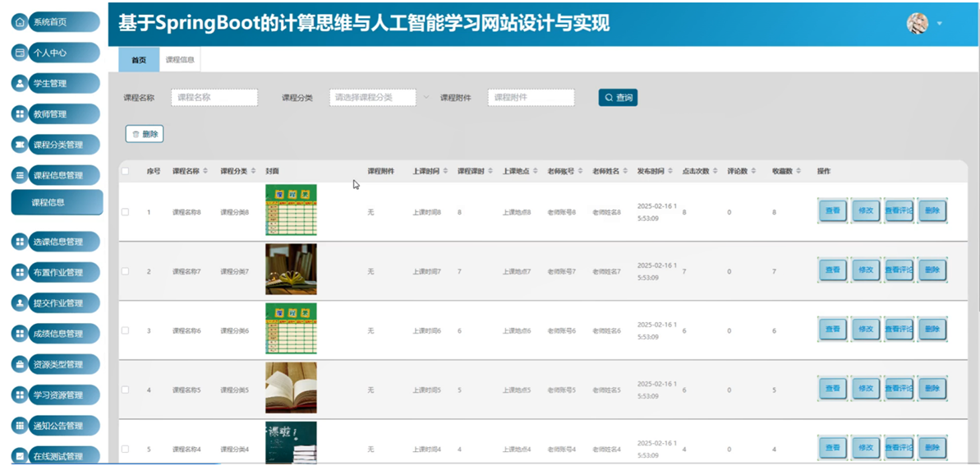Click the list icon beside 课程信息管理
The width and height of the screenshot is (980, 466).
[x=20, y=175]
